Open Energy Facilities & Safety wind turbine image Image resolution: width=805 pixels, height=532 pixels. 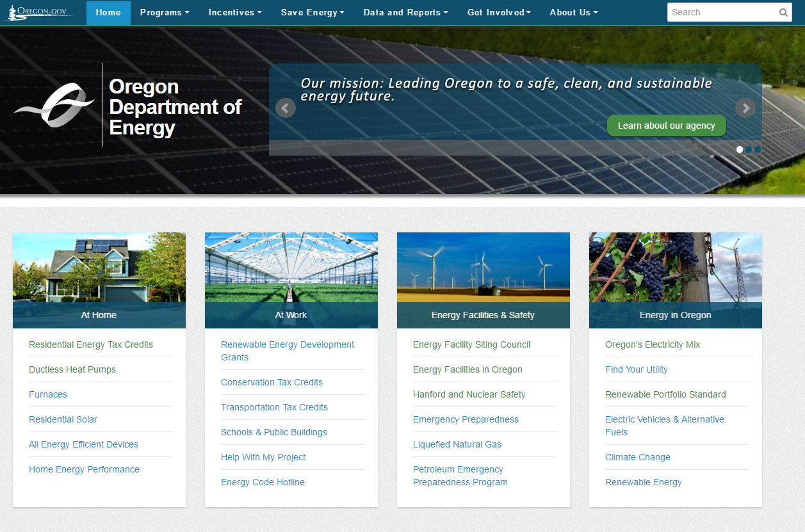484,267
